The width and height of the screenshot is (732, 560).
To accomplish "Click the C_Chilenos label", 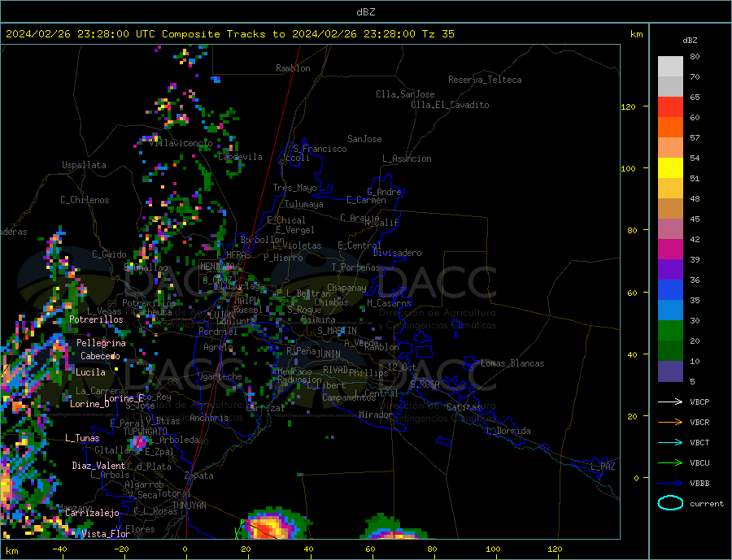I will [x=85, y=200].
